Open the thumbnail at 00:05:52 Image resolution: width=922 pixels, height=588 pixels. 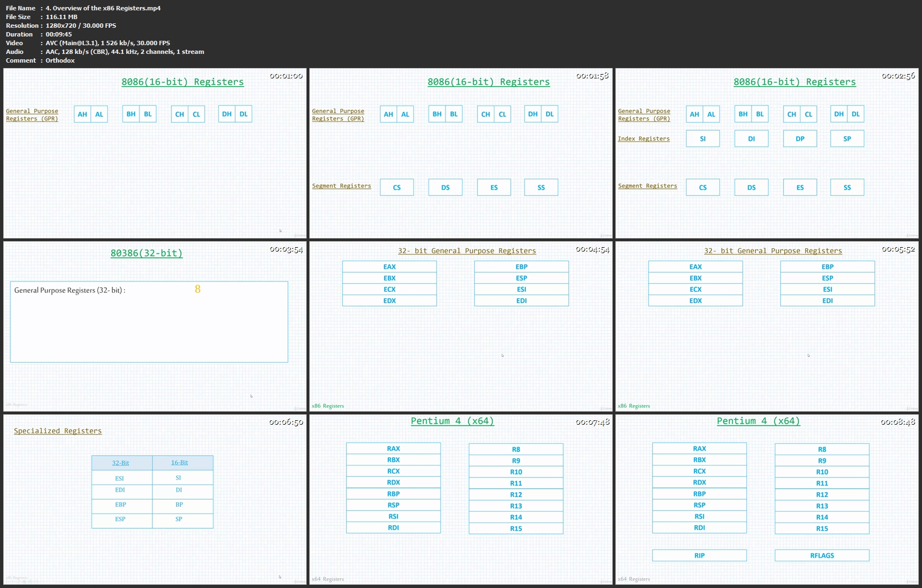(767, 326)
